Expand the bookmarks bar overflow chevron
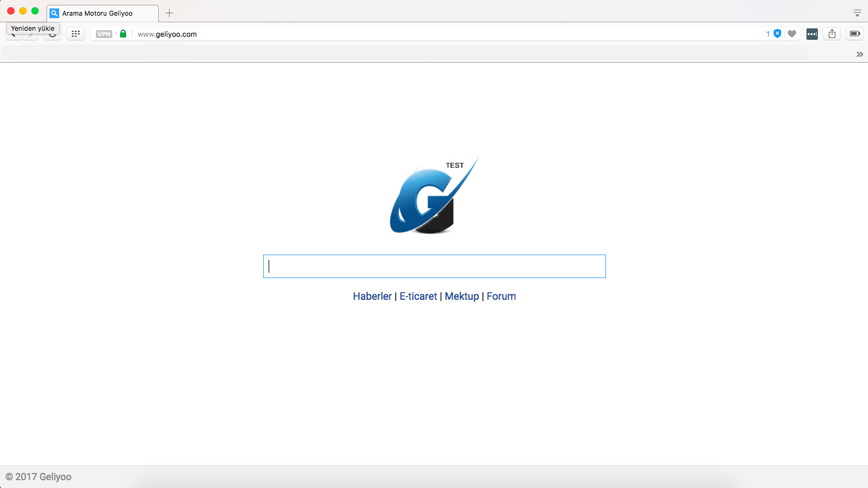Viewport: 868px width, 488px height. pyautogui.click(x=860, y=54)
